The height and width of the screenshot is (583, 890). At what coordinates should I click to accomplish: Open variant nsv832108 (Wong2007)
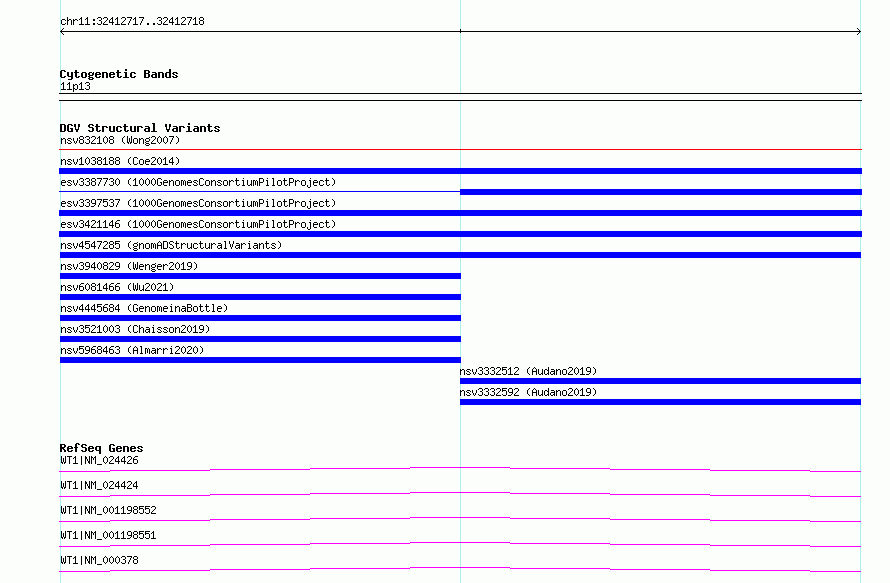(120, 140)
